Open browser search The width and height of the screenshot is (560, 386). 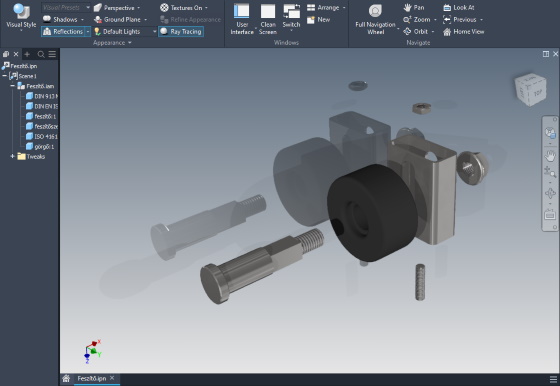coord(41,54)
